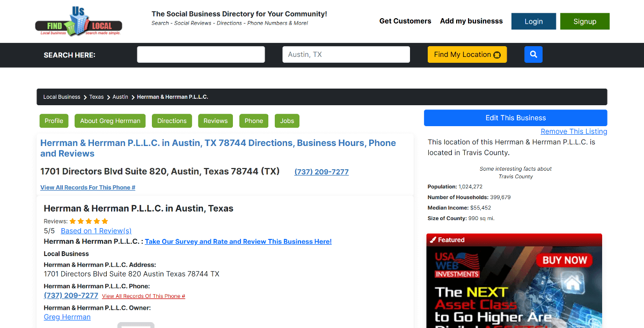Open the Get Customers menu item
The height and width of the screenshot is (328, 644).
pyautogui.click(x=405, y=21)
